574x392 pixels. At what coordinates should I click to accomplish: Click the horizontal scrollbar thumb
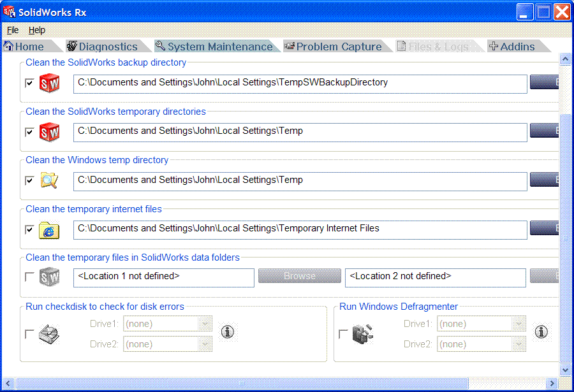[242, 383]
